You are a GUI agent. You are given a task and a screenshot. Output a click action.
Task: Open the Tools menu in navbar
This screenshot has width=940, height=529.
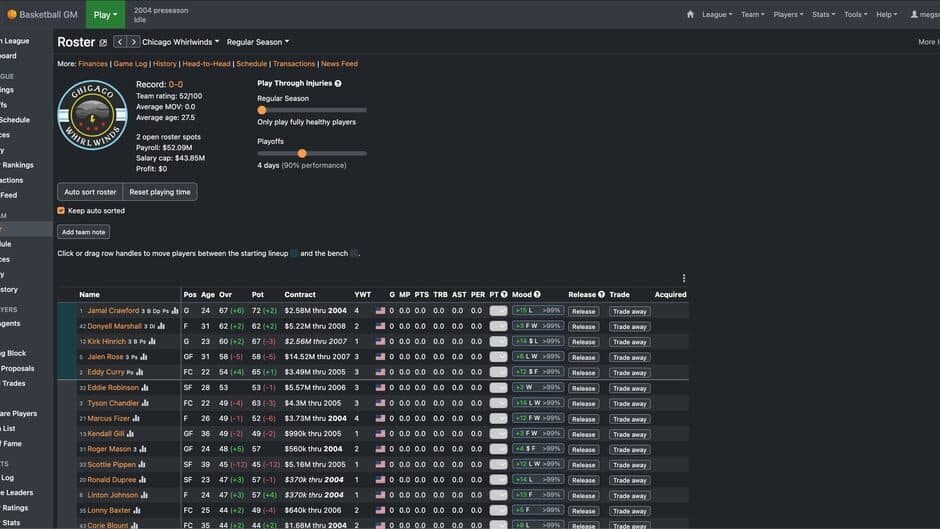point(854,15)
